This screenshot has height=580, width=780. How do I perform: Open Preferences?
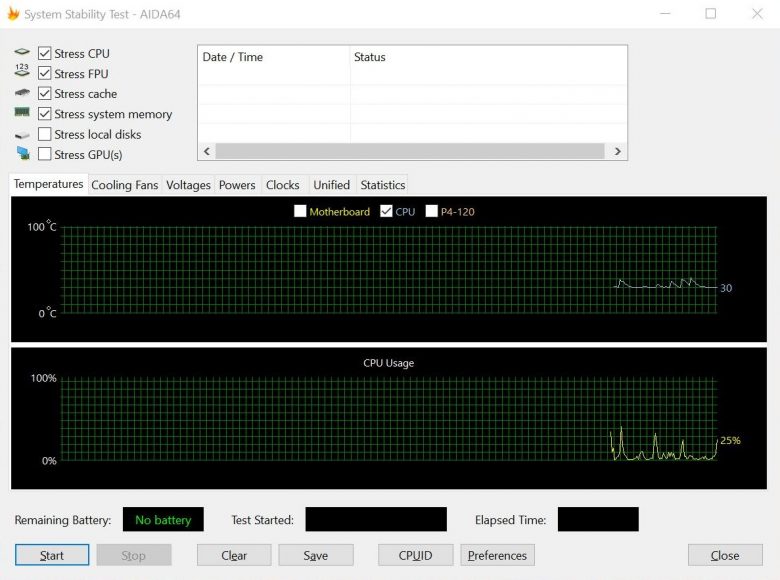point(497,555)
